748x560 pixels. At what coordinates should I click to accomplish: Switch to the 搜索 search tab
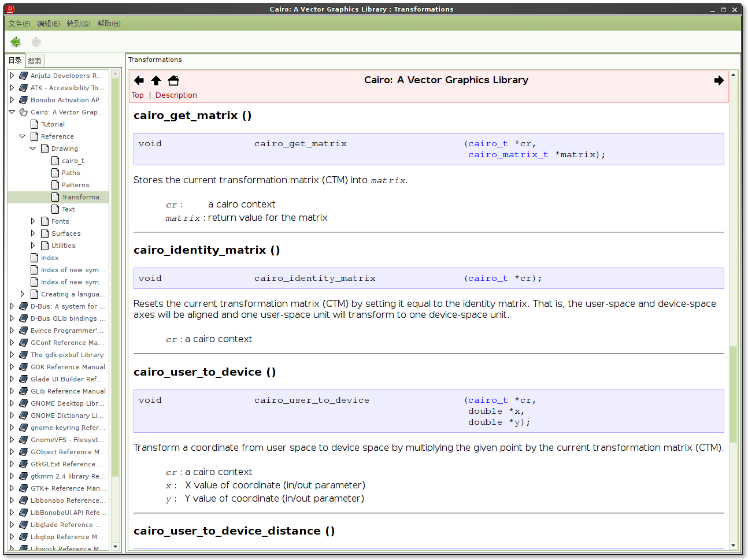point(35,61)
